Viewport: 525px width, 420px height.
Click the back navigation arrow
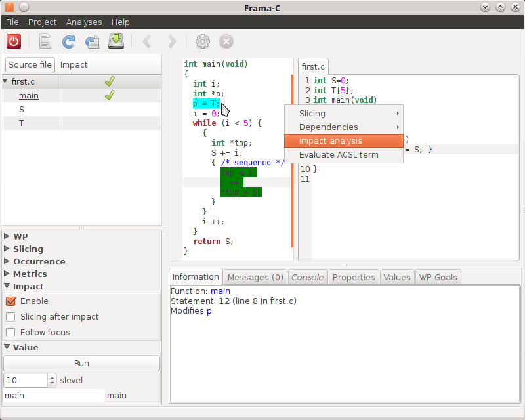(x=146, y=41)
